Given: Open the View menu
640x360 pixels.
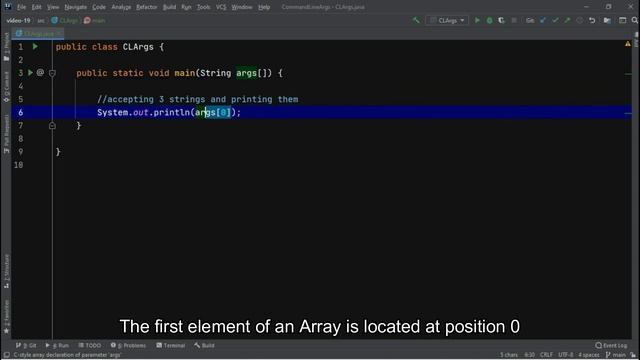Looking at the screenshot, I should 53,7.
